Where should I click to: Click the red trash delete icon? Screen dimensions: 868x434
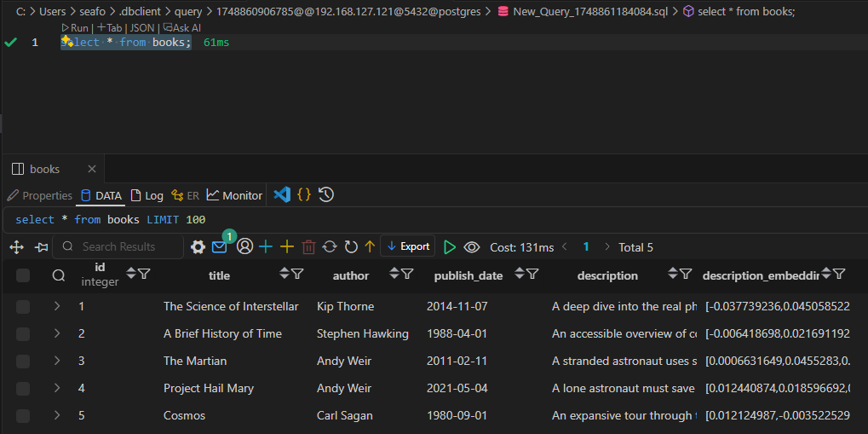coord(308,247)
